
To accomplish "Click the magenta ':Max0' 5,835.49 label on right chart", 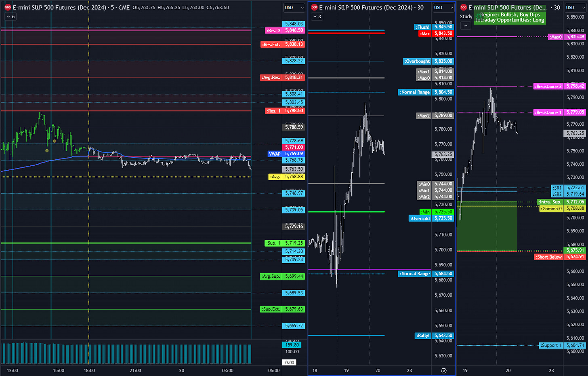I will coord(556,37).
